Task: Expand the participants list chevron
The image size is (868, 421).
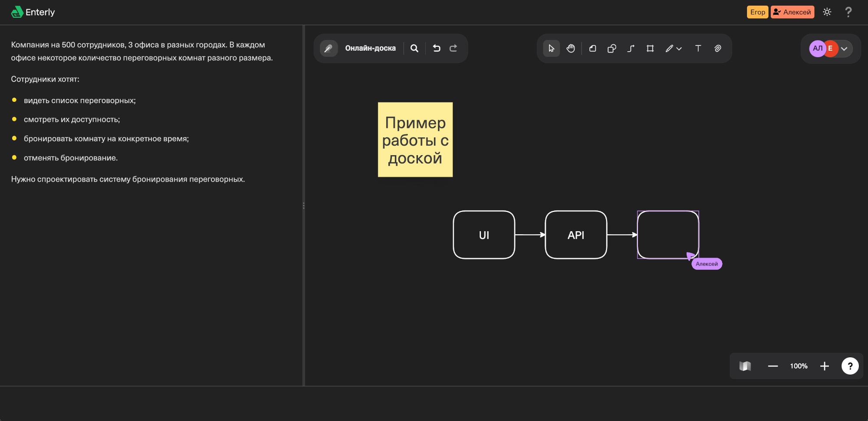Action: point(844,49)
